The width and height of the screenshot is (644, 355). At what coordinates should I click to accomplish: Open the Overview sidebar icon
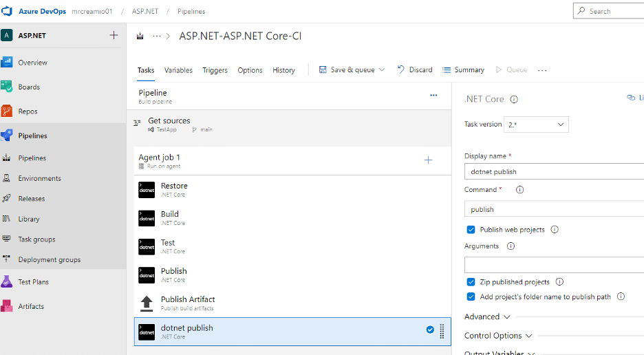point(7,62)
